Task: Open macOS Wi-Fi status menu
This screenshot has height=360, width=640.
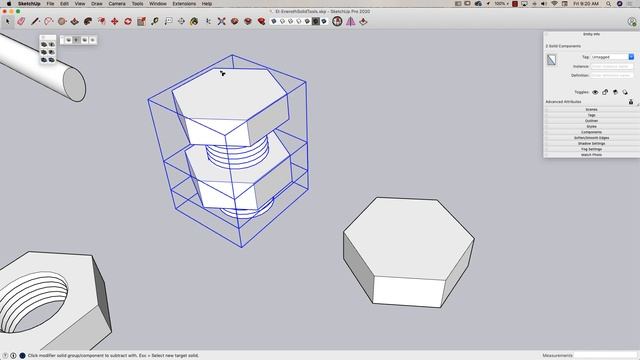Action: point(554,4)
